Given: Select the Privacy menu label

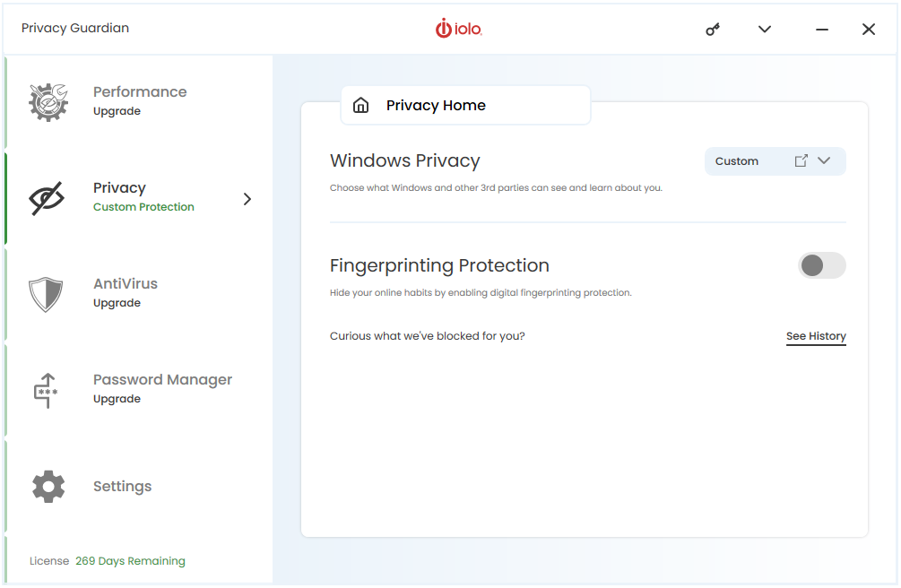Looking at the screenshot, I should click(x=119, y=188).
